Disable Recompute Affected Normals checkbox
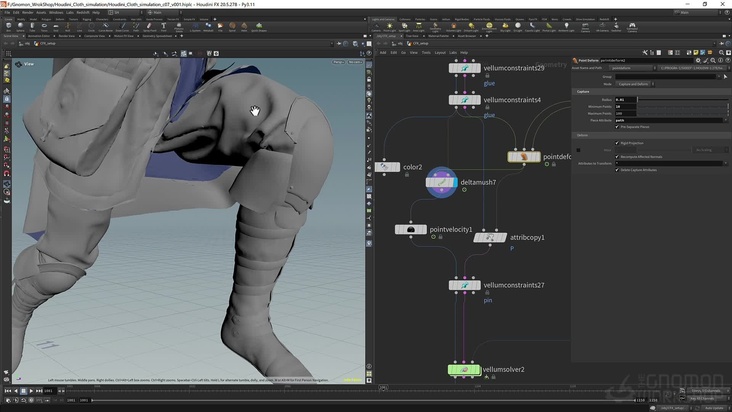732x412 pixels. [617, 157]
